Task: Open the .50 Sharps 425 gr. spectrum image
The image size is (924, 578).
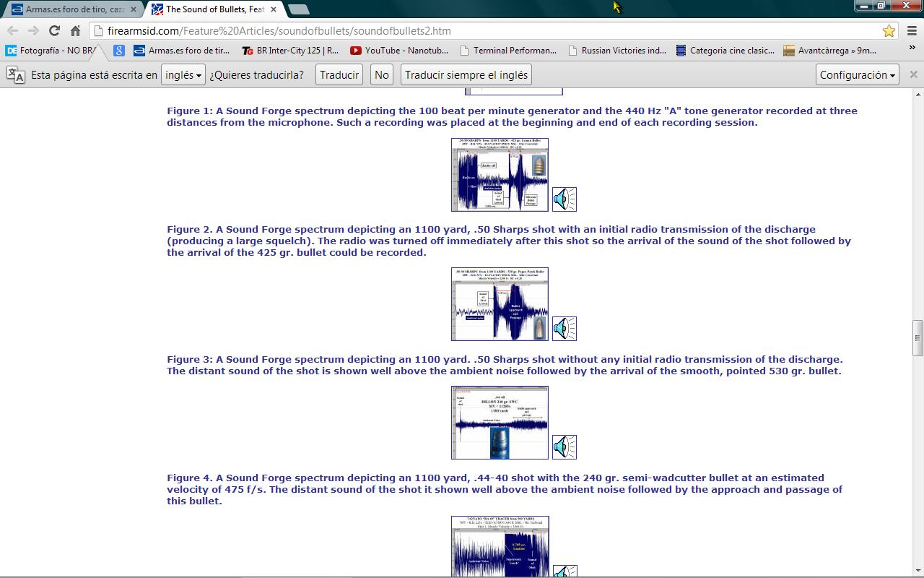Action: 500,175
